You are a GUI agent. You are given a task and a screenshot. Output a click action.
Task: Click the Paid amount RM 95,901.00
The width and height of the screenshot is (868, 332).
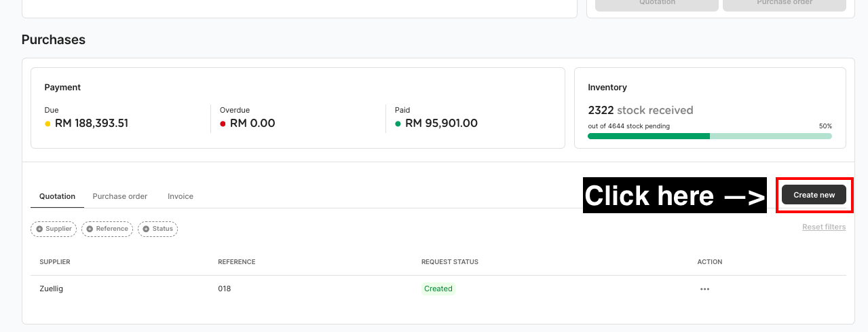(441, 124)
